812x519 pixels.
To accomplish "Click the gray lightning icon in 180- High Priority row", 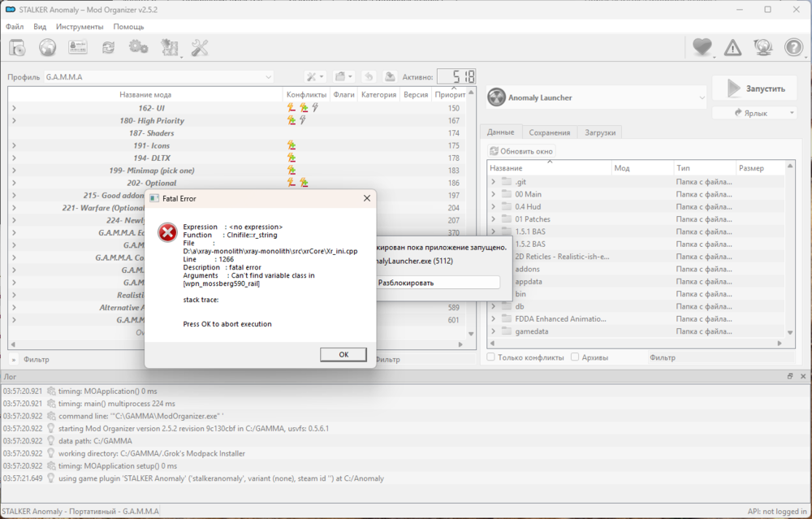I will coord(303,120).
